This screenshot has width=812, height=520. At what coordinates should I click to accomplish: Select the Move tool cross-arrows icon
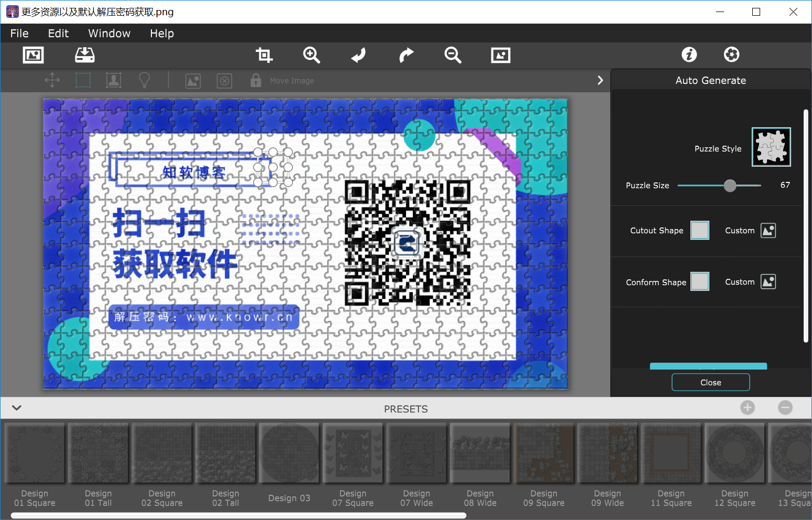point(52,80)
